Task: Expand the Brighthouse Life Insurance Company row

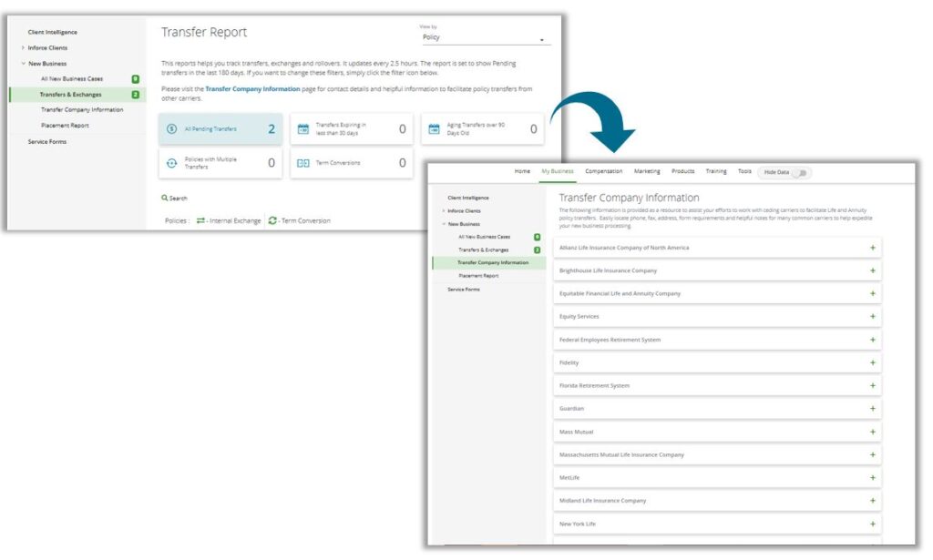Action: [872, 270]
